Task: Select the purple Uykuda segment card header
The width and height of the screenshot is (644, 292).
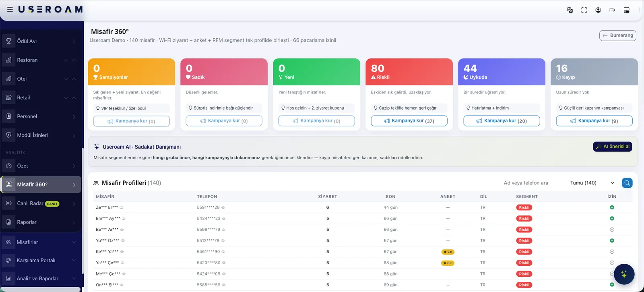Action: click(x=502, y=72)
